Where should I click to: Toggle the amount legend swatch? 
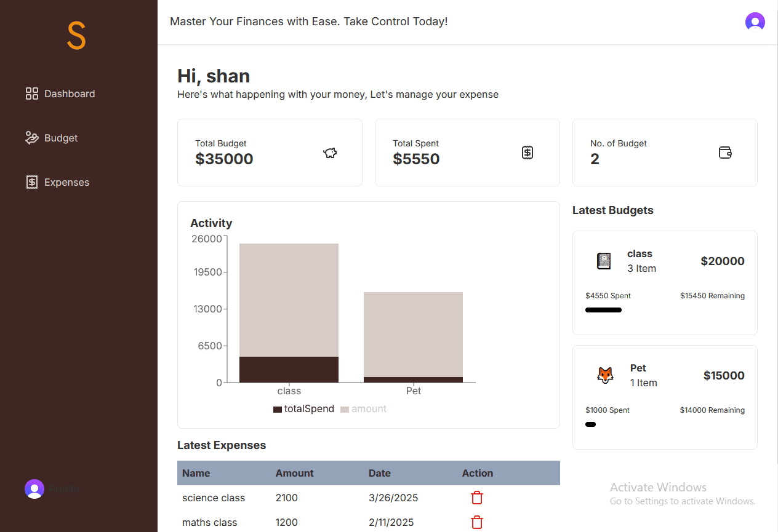pyautogui.click(x=345, y=409)
